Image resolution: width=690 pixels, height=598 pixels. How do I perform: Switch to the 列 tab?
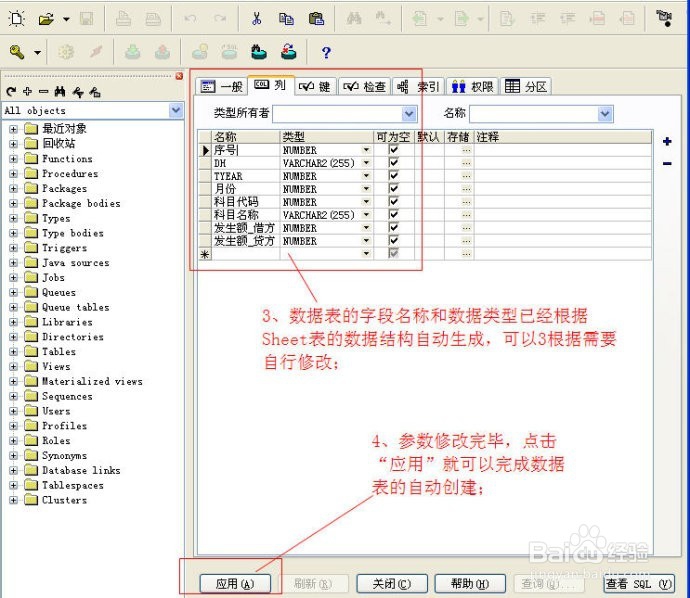coord(270,84)
